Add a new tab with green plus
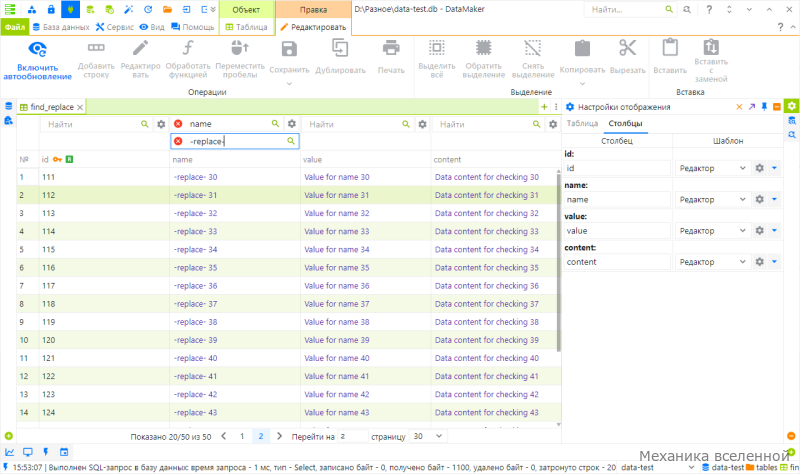 [544, 107]
